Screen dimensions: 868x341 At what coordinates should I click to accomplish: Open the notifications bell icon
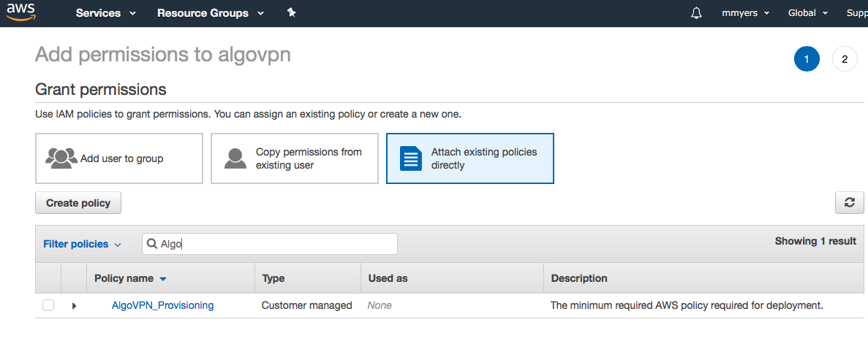click(x=696, y=13)
